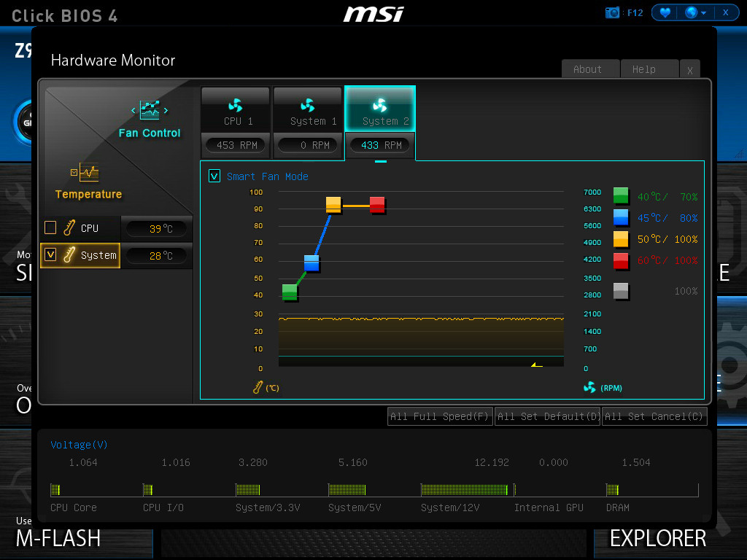Click yellow legend swatch for 50°C/100%
The image size is (747, 560).
click(x=621, y=238)
